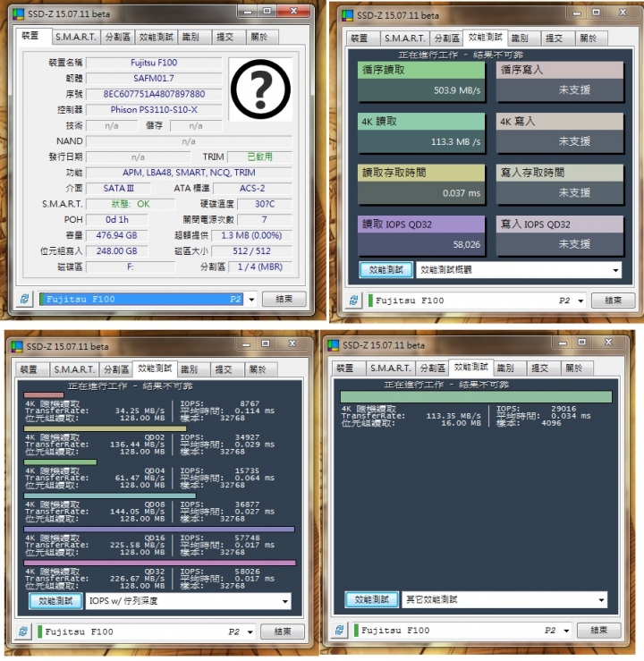Click controller field Phison PS3110-S10-X
The image size is (644, 661).
[154, 110]
